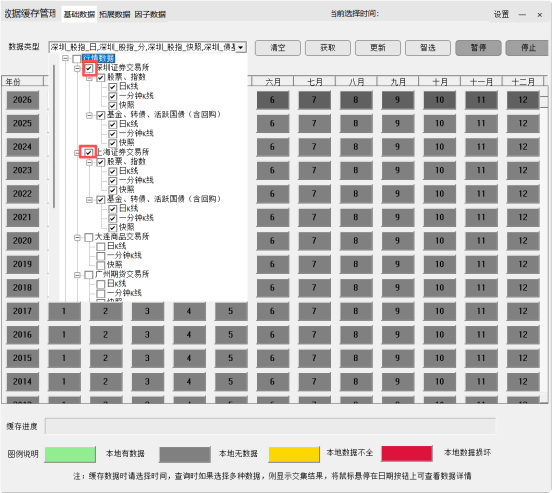Image resolution: width=552 pixels, height=493 pixels.
Task: Click the 清空 button
Action: coord(278,48)
